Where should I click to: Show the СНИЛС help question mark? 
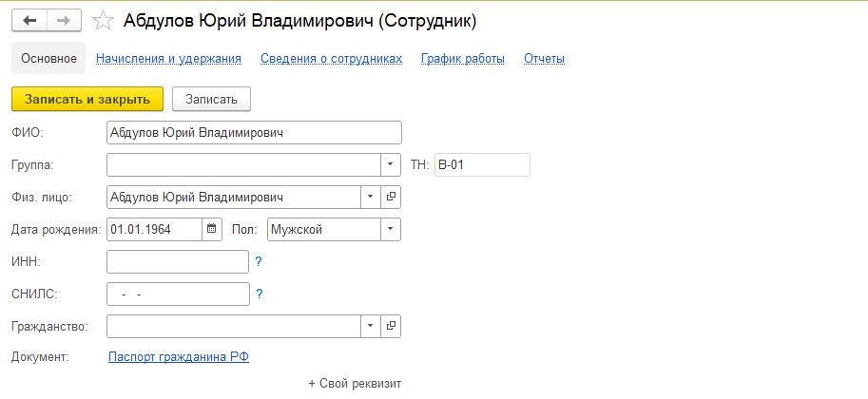[259, 294]
